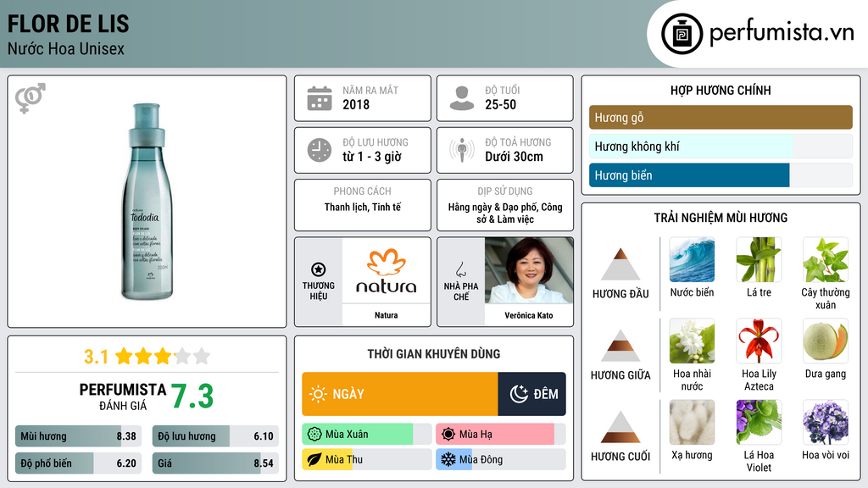Click the star badge icon above Thương hiệu
This screenshot has height=488, width=868.
tap(319, 269)
